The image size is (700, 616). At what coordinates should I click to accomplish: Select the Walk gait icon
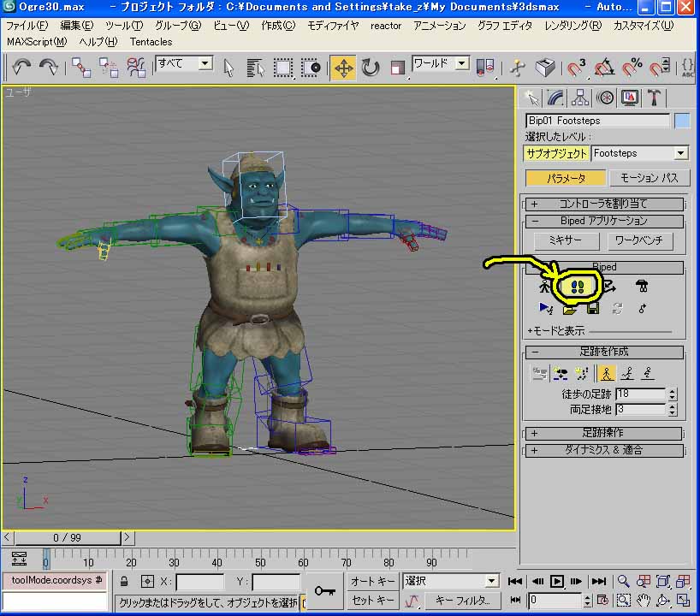click(606, 373)
